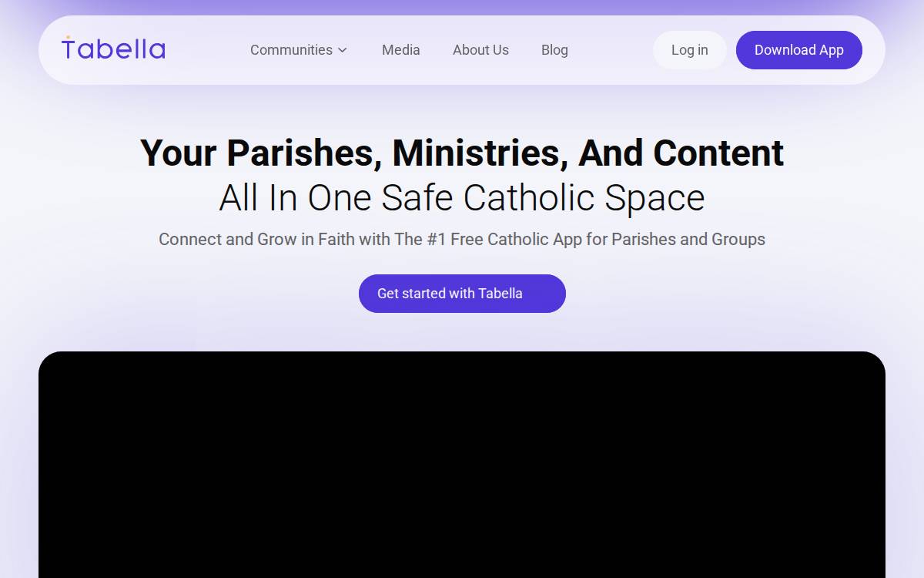Open the Blog link

tap(554, 50)
